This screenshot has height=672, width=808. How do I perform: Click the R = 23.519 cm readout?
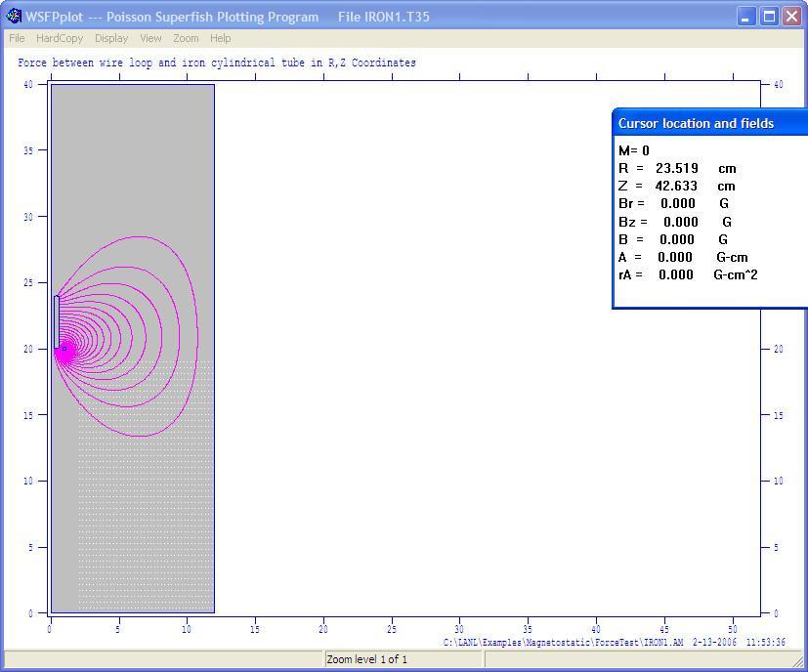click(678, 169)
